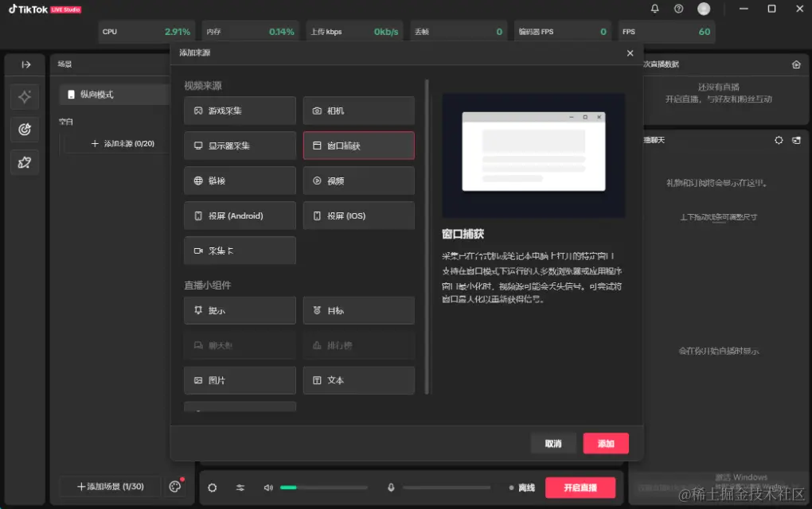Image resolution: width=812 pixels, height=509 pixels.
Task: Select 目标 goal widget
Action: point(358,310)
